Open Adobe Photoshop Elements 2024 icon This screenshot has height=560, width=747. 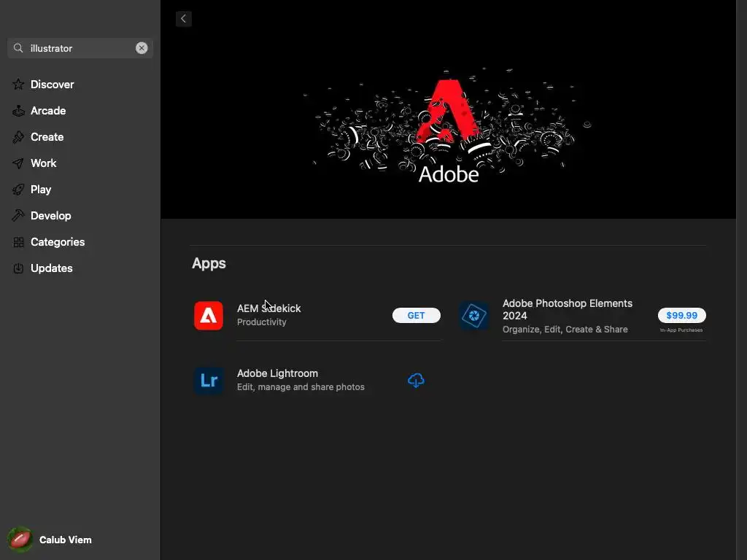pos(474,315)
